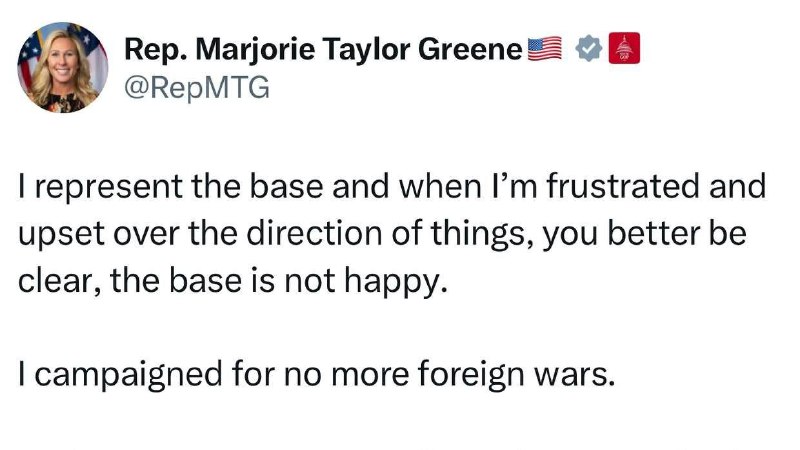Image resolution: width=800 pixels, height=450 pixels.
Task: Click the sentence "I campaigned for no more foreign wars."
Action: [x=316, y=375]
